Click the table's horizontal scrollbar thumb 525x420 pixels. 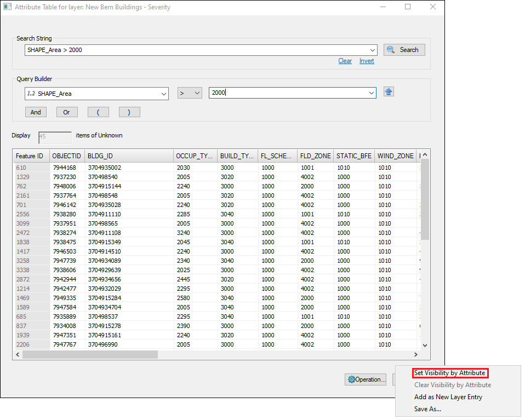[90, 354]
